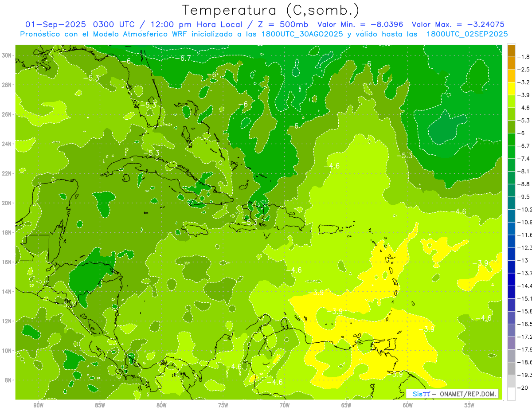The height and width of the screenshot is (411, 532).
Task: Click the SisTT logo in the corner box
Action: (421, 394)
